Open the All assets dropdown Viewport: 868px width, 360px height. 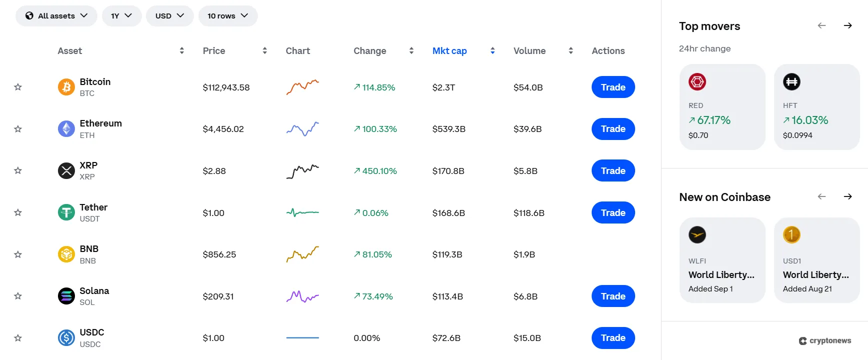(56, 16)
